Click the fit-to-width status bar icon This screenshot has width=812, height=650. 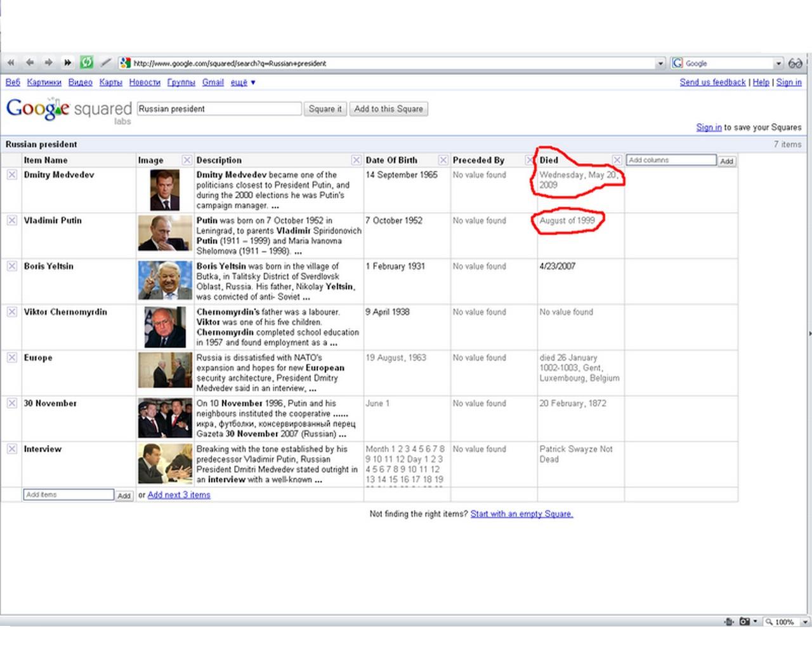(729, 621)
